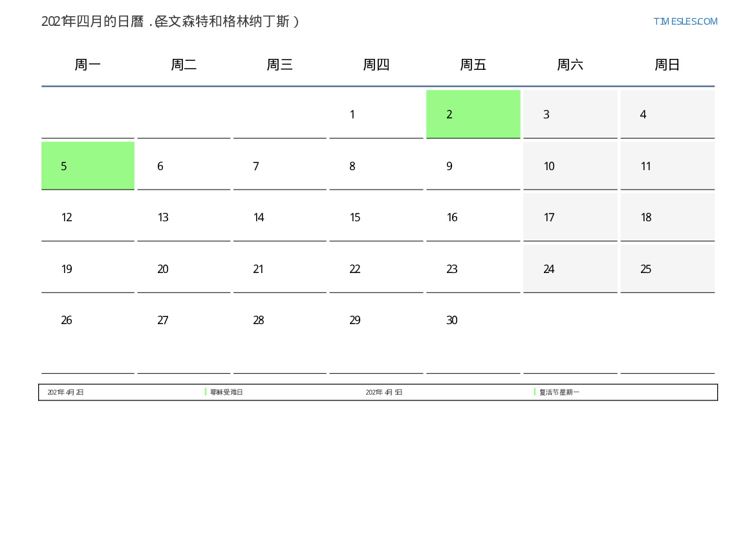The height and width of the screenshot is (535, 756).
Task: Select day 4 on the calendar
Action: coord(667,115)
